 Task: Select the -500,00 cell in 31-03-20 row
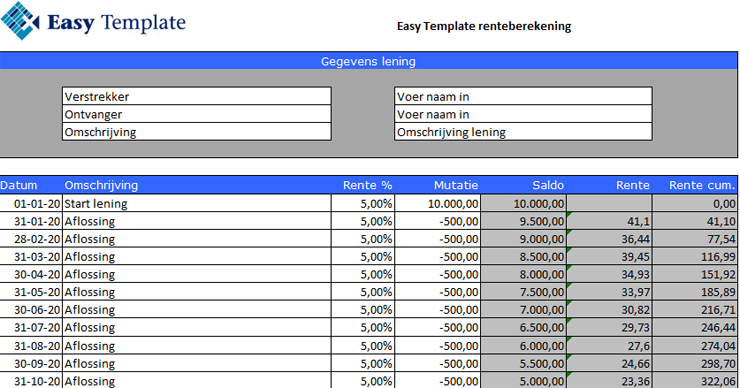[438, 257]
